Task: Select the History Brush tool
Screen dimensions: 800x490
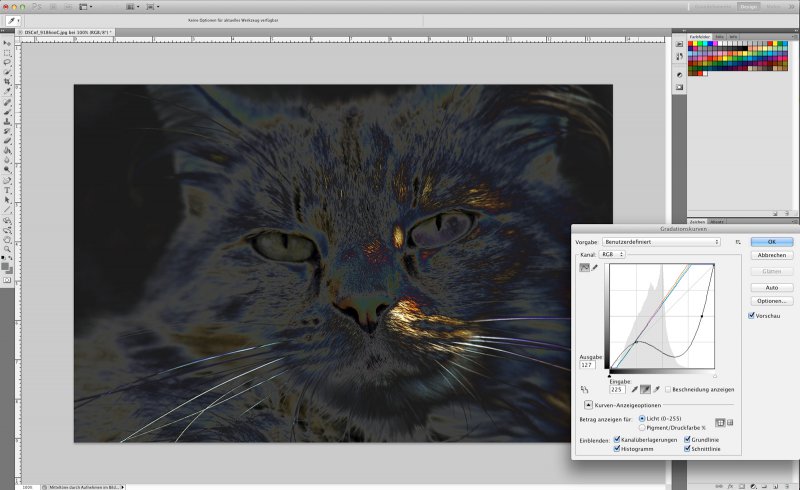Action: (x=7, y=131)
